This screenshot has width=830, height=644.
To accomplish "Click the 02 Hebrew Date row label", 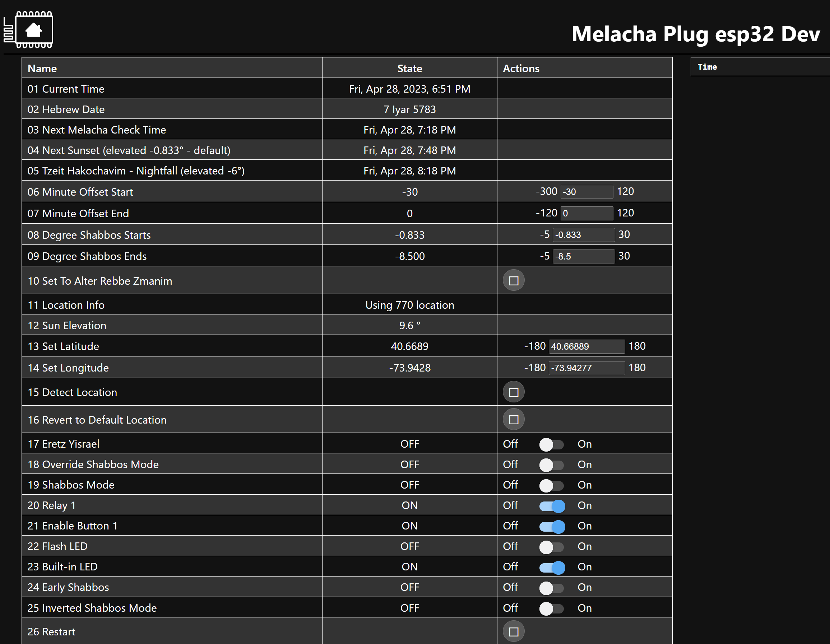I will point(66,109).
